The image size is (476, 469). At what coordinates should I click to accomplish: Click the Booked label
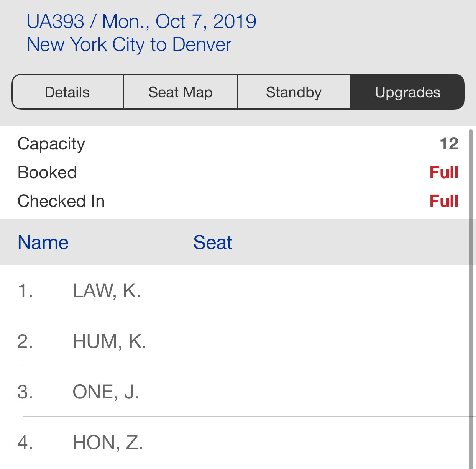point(47,172)
